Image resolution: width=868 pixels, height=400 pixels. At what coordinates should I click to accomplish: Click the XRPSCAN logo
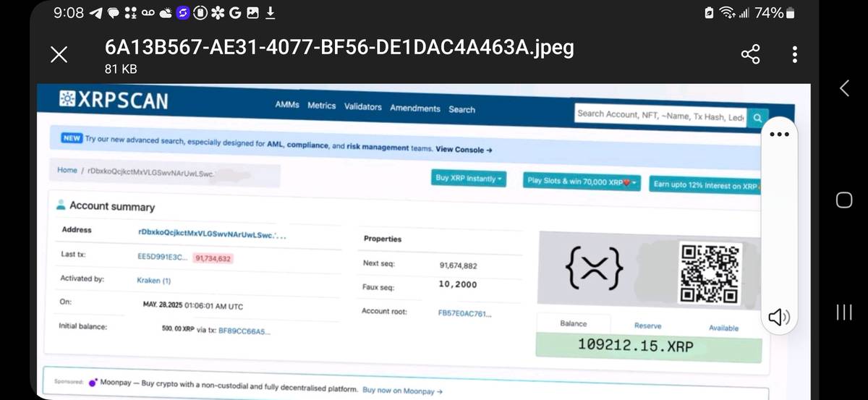click(x=113, y=101)
